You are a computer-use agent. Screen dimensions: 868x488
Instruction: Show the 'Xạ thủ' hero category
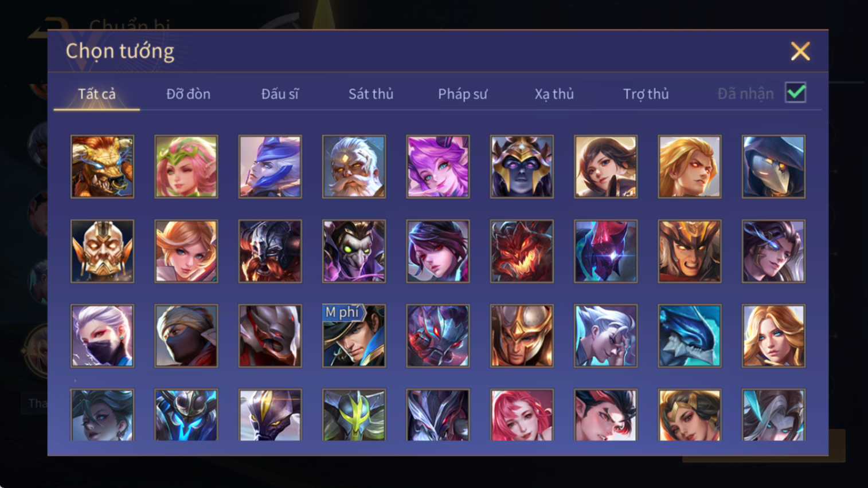(x=554, y=94)
